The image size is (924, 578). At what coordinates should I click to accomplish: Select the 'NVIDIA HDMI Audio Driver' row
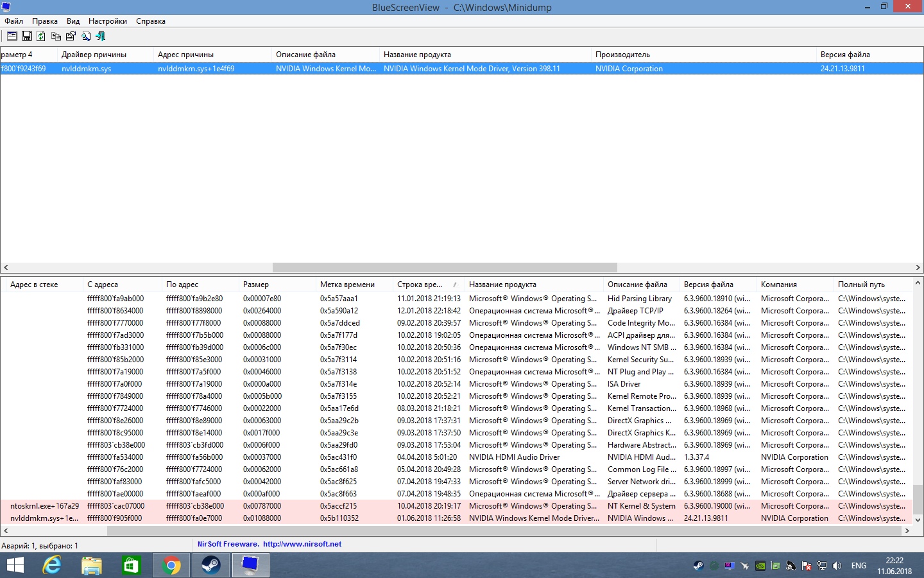tap(456, 457)
